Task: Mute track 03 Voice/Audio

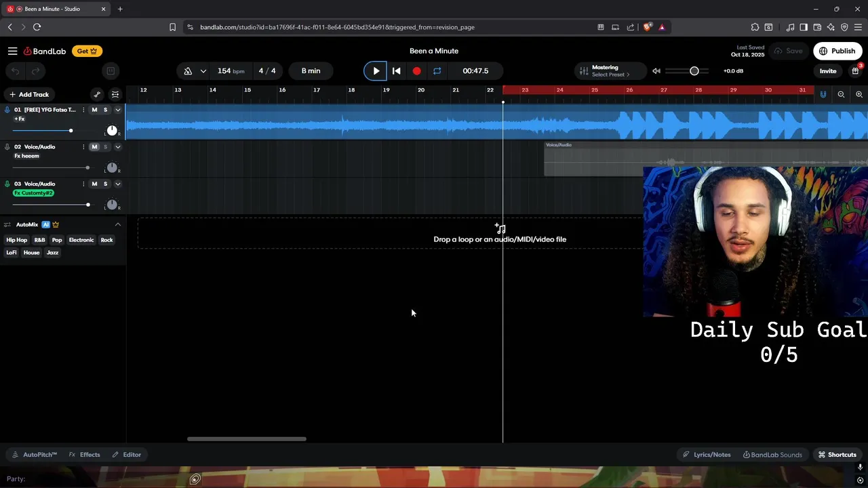Action: point(94,184)
